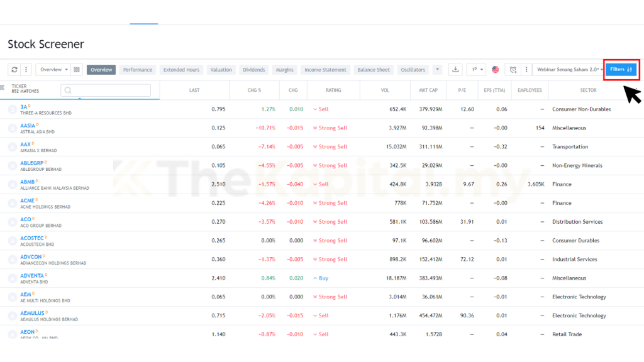Expand the Webinar Senang Saham 2.0 dropdown
Image resolution: width=644 pixels, height=362 pixels.
[570, 70]
